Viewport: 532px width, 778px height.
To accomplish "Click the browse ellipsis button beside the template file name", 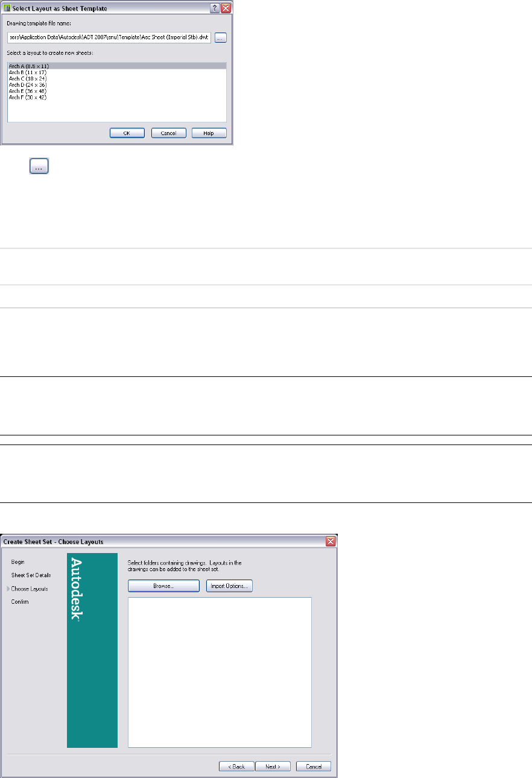I will coord(220,38).
